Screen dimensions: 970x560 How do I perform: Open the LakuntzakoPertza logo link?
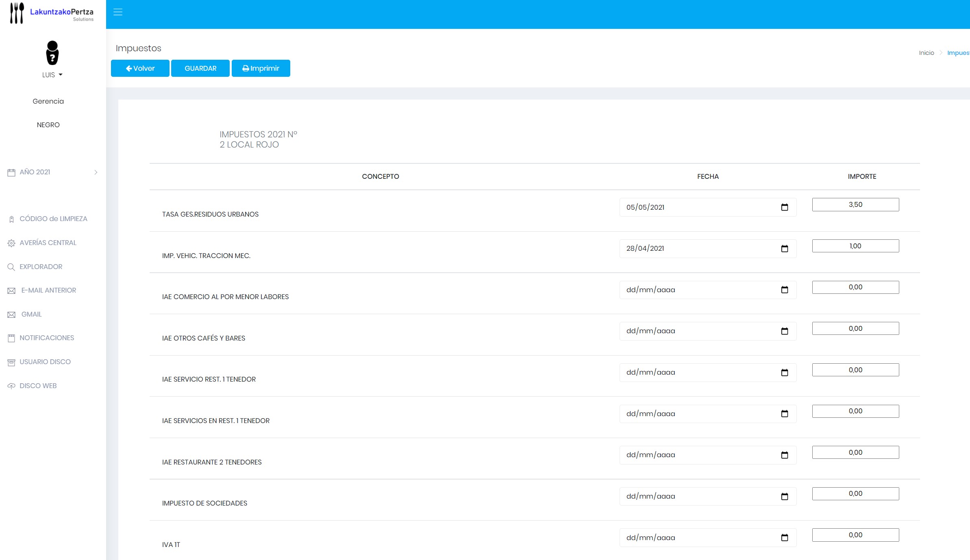coord(52,13)
